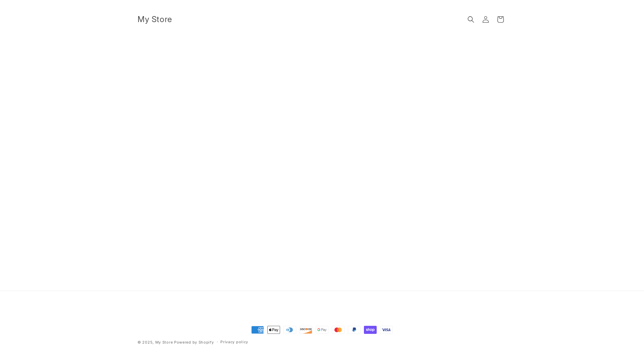644x362 pixels.
Task: Click the Google Pay payment icon
Action: (x=322, y=330)
